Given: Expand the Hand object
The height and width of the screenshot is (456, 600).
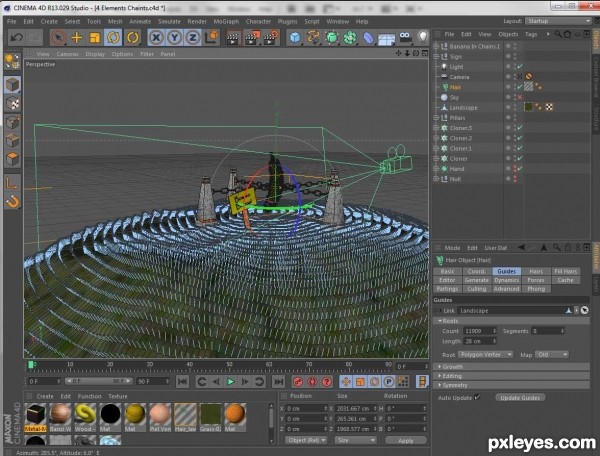Looking at the screenshot, I should pos(436,169).
